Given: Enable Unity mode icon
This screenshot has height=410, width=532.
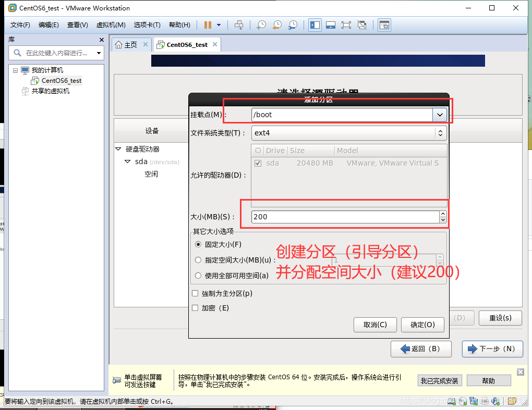Looking at the screenshot, I should click(362, 24).
